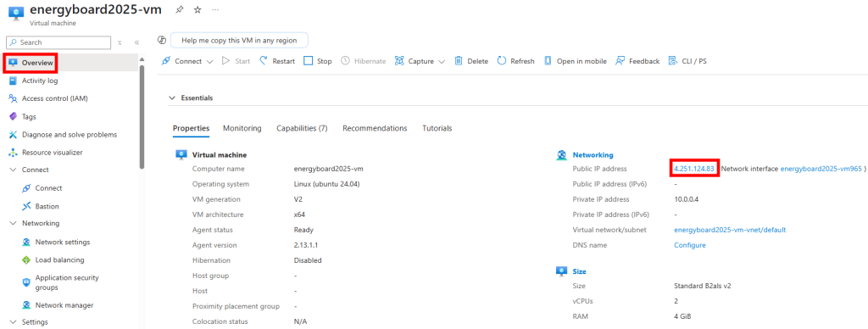This screenshot has width=868, height=329.
Task: Restart the virtual machine
Action: coord(277,61)
